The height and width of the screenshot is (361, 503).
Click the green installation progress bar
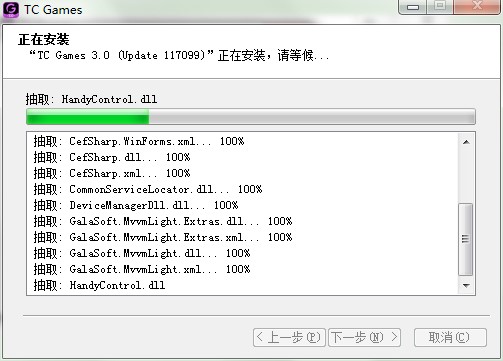[251, 117]
